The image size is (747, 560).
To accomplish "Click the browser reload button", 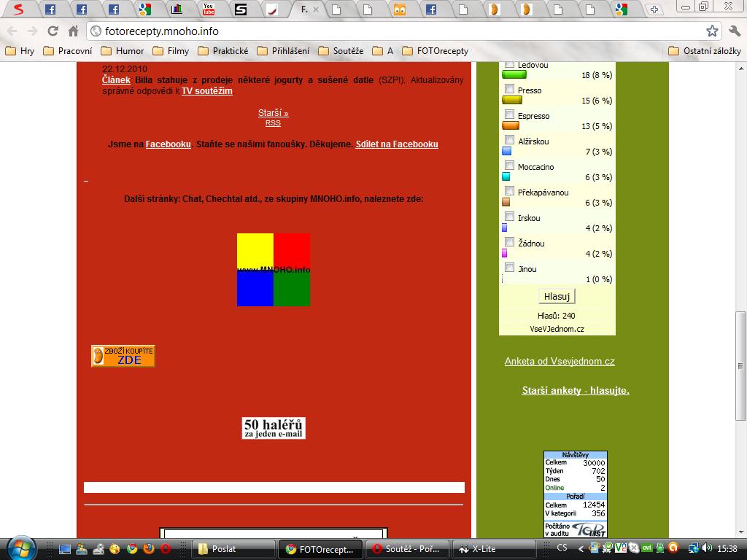I will [53, 31].
